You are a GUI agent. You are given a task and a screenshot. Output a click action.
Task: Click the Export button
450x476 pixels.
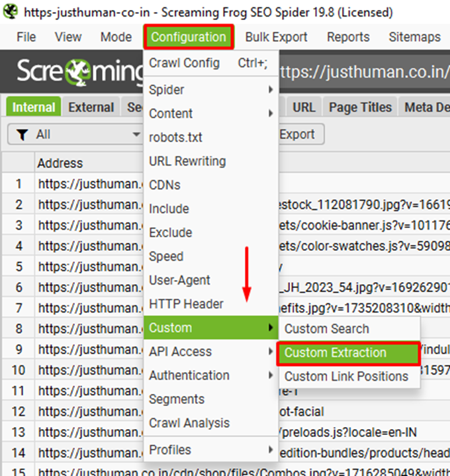click(x=301, y=134)
